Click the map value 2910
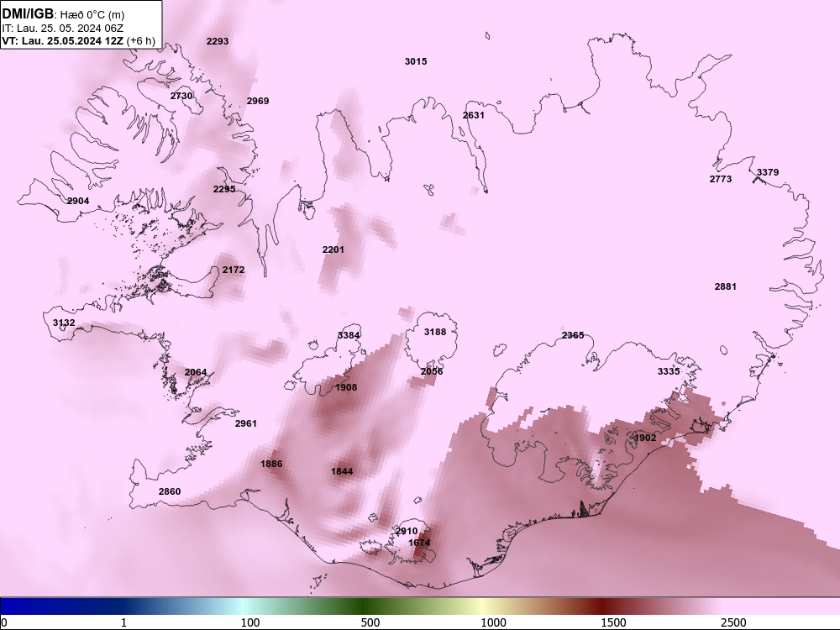Image resolution: width=840 pixels, height=630 pixels. (407, 531)
